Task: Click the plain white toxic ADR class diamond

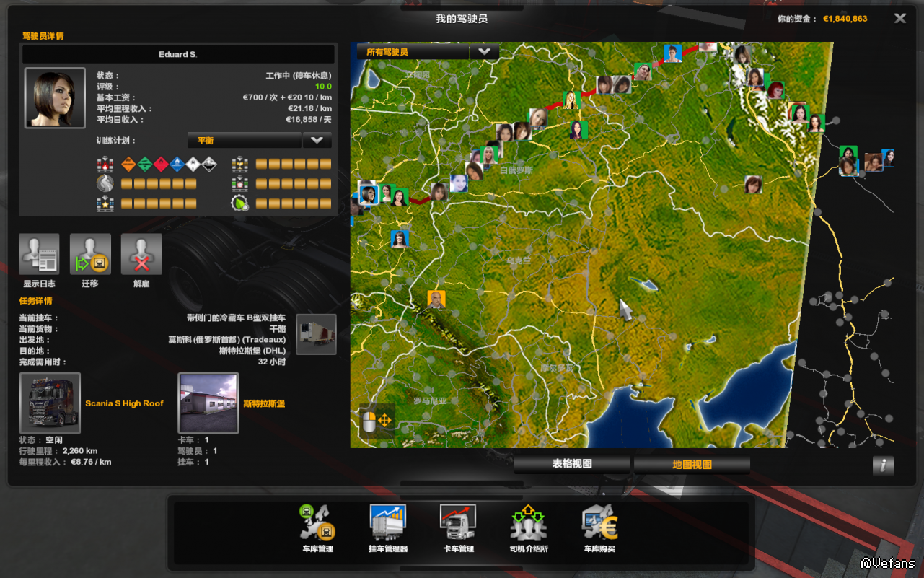Action: pyautogui.click(x=193, y=165)
